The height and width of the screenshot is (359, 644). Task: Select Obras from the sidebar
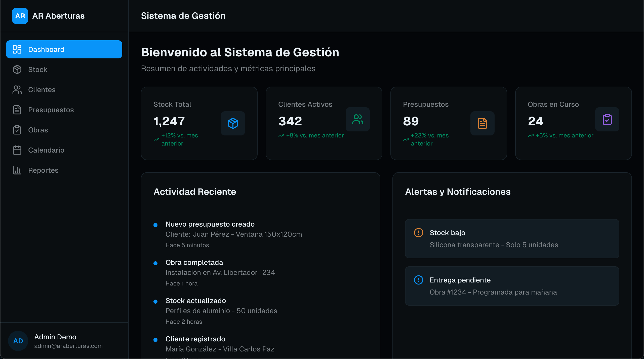38,130
